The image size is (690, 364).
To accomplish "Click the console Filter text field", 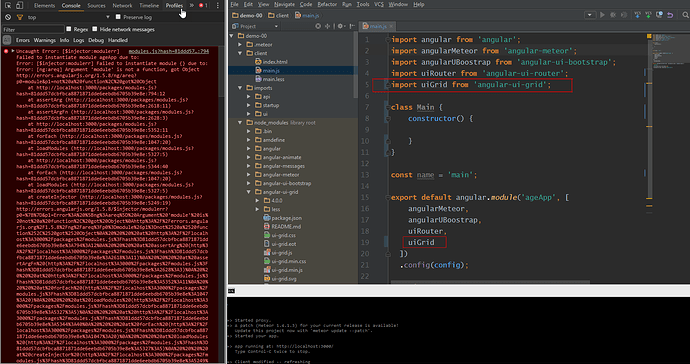I will (33, 29).
